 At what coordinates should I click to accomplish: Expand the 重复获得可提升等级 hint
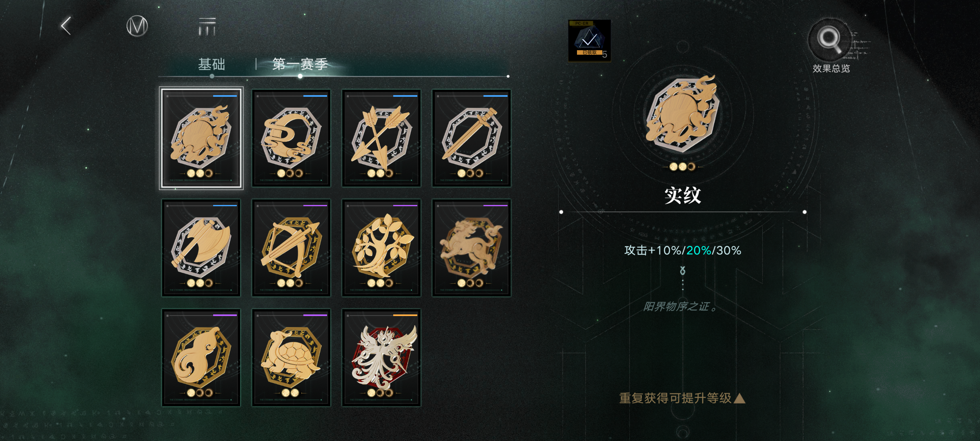682,398
